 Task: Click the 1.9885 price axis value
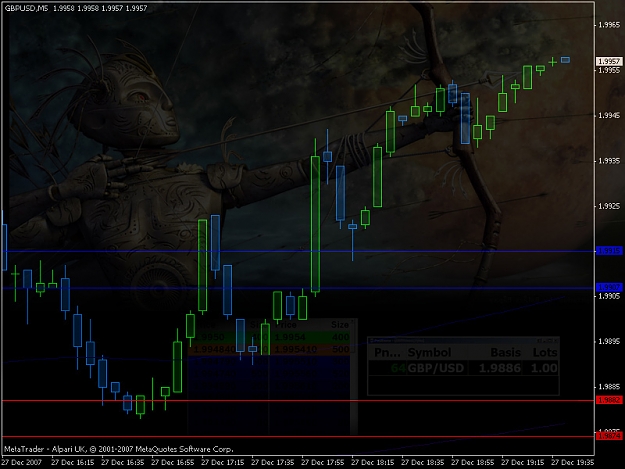click(609, 387)
